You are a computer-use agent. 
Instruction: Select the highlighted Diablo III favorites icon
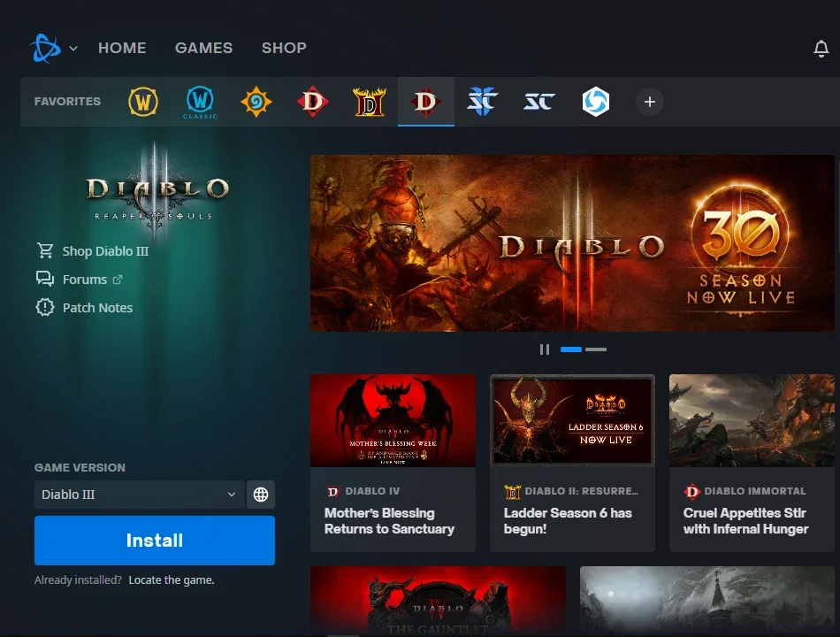pos(426,102)
